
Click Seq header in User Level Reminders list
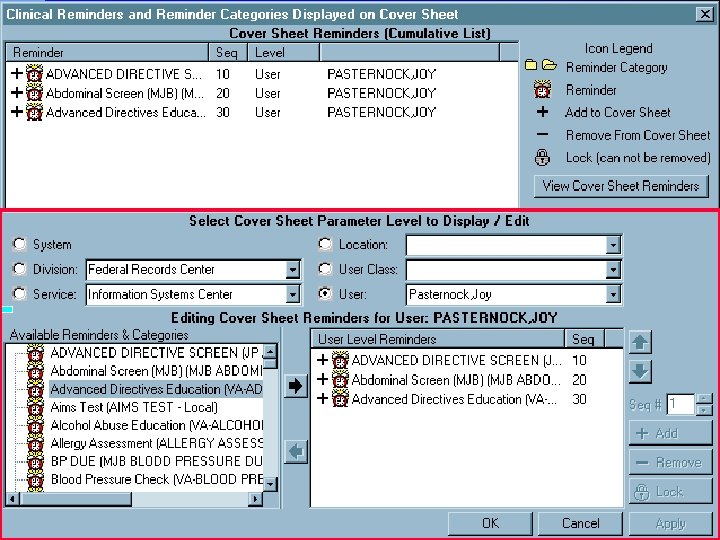point(585,339)
